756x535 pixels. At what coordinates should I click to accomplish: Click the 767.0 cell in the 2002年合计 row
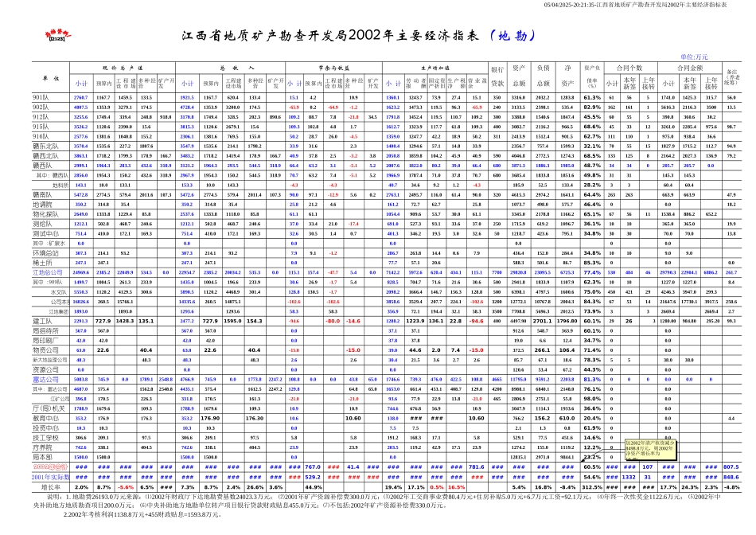313,467
